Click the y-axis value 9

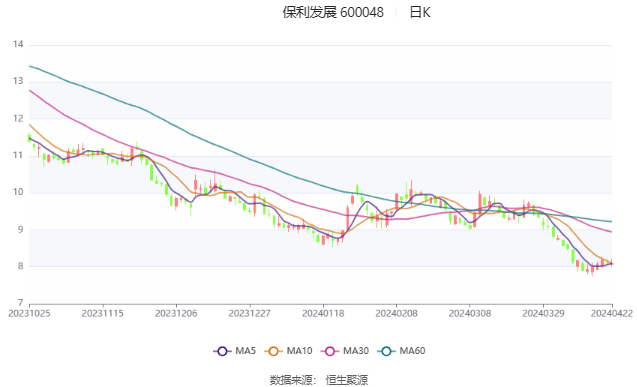point(20,229)
